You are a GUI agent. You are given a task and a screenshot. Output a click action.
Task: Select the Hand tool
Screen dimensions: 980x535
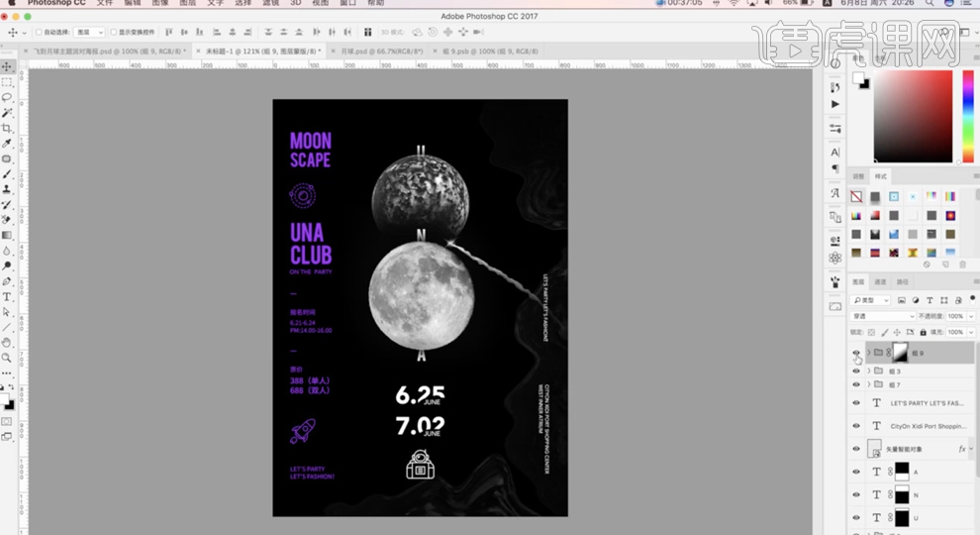coord(7,342)
